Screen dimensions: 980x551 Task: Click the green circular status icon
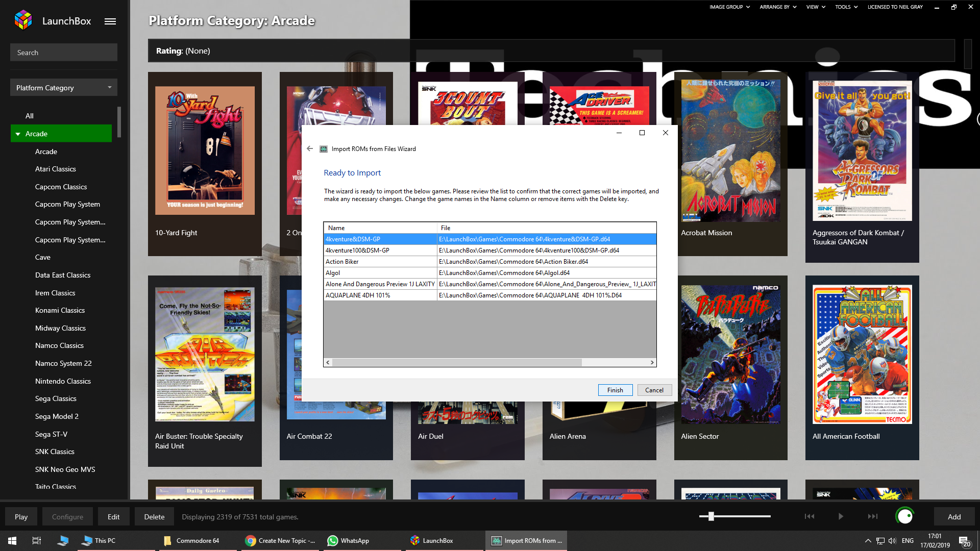click(904, 516)
